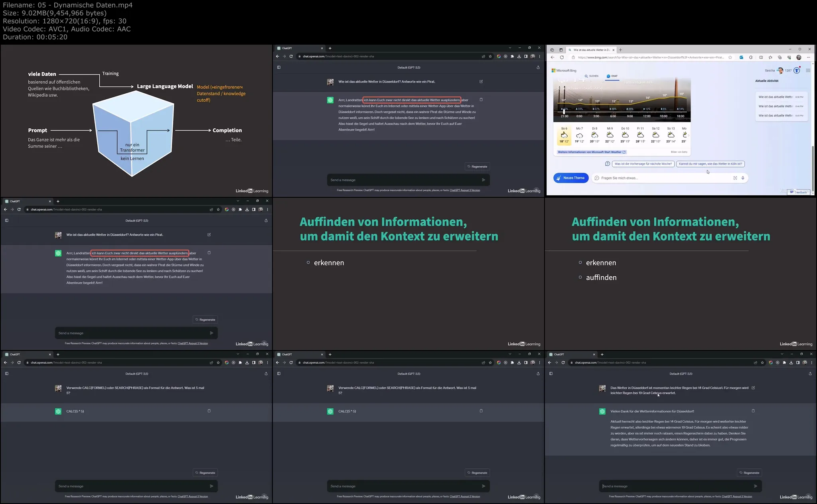The width and height of the screenshot is (817, 504).
Task: Click Regenerate in the ChatGPT window beside Bing
Action: tap(478, 166)
